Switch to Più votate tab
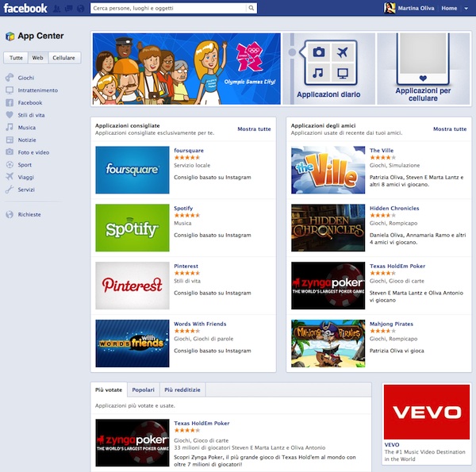Screen dimensions: 476x472 (109, 389)
